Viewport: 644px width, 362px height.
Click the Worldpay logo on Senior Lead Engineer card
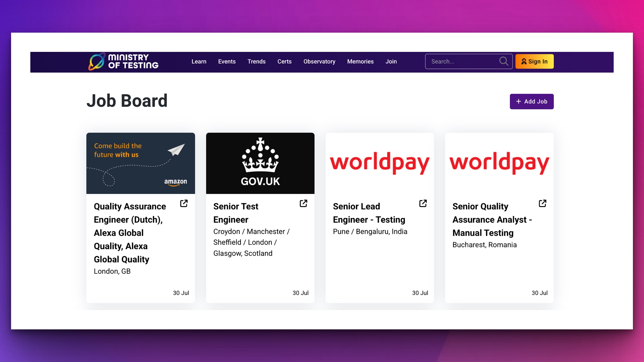[380, 163]
